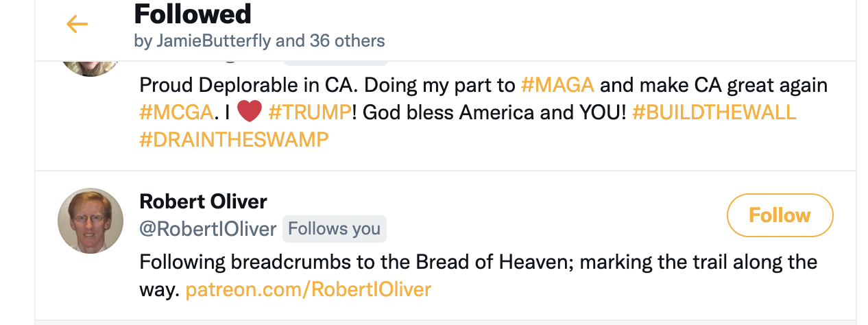Click "God bless America and YOU!" text
The width and height of the screenshot is (868, 325).
click(494, 112)
